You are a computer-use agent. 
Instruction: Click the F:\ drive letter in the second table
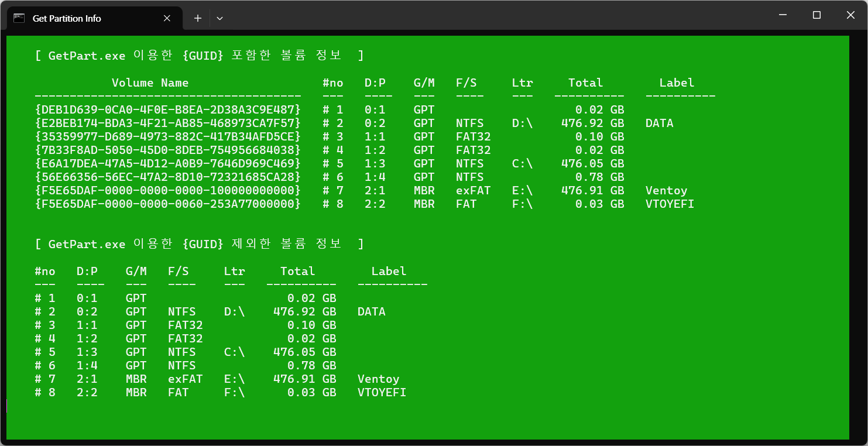point(235,392)
